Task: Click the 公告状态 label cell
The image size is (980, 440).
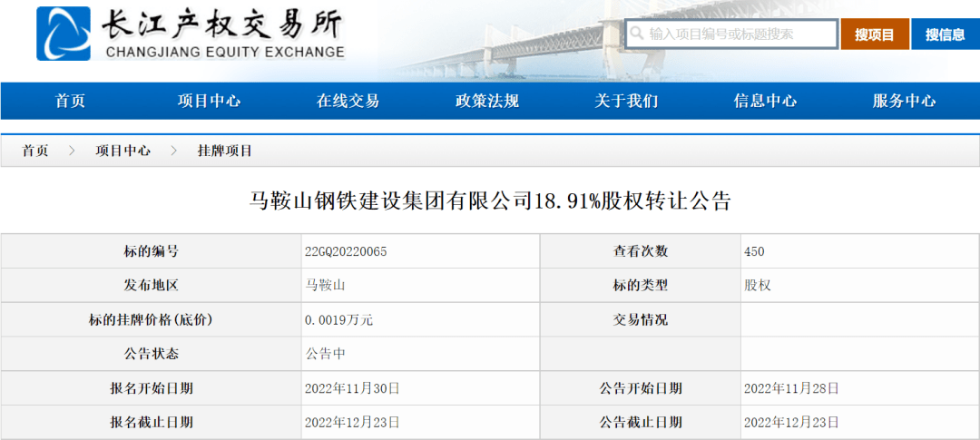Action: [152, 354]
